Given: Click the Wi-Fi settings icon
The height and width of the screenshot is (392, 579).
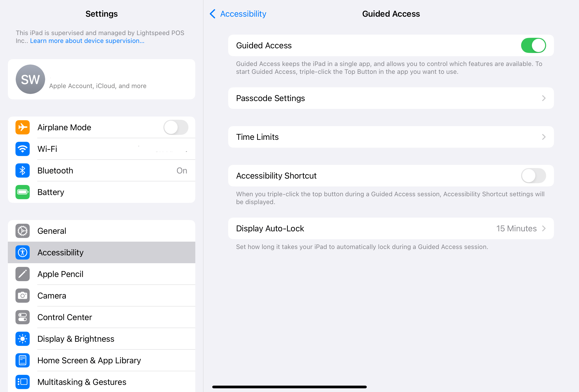Looking at the screenshot, I should pos(22,149).
